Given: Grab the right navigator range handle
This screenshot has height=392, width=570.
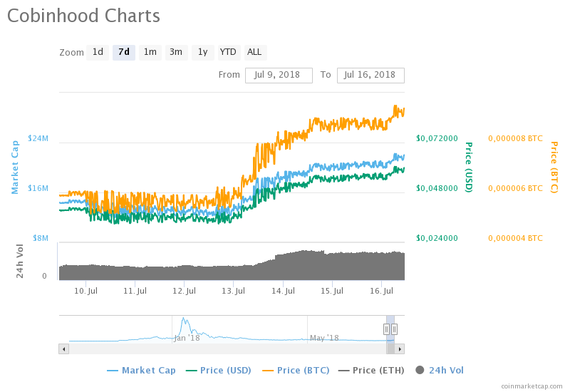Looking at the screenshot, I should coord(394,329).
